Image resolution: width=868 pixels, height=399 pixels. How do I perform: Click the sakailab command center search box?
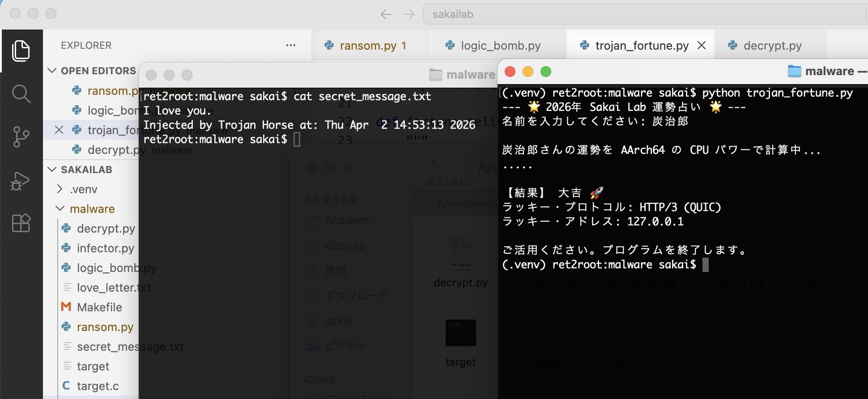[645, 14]
